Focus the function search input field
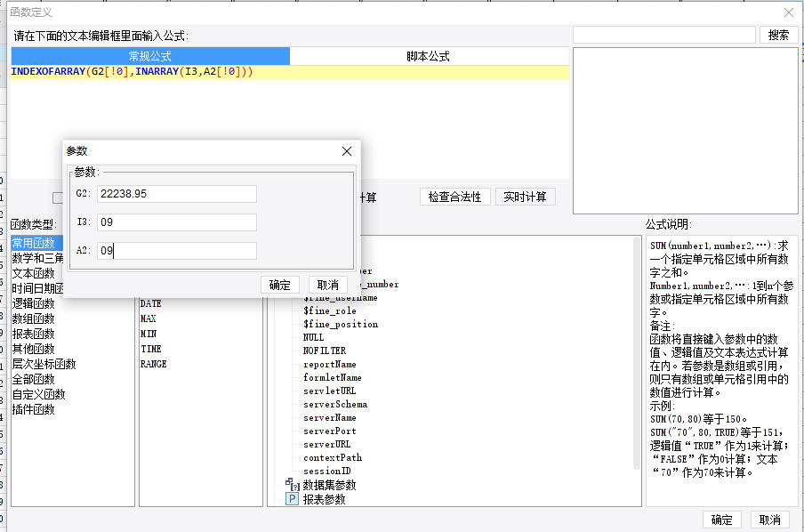804x532 pixels. (664, 35)
